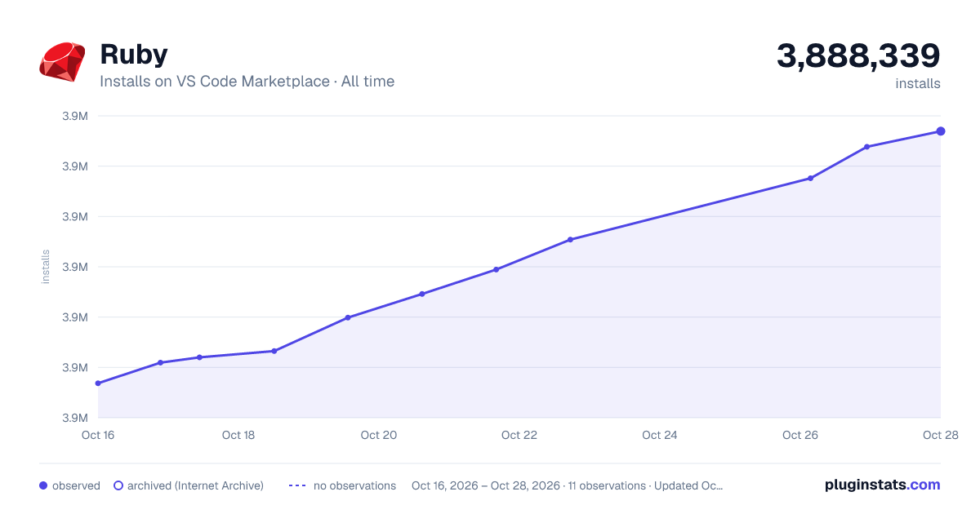Select the second-to-last data point on the line
This screenshot has height=514, width=980.
coord(866,147)
